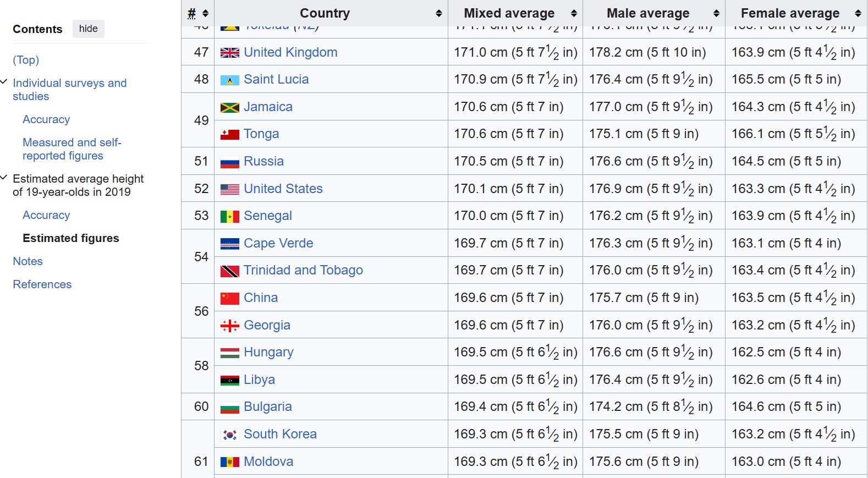The height and width of the screenshot is (478, 868).
Task: Open the South Korea article link
Action: pos(280,434)
